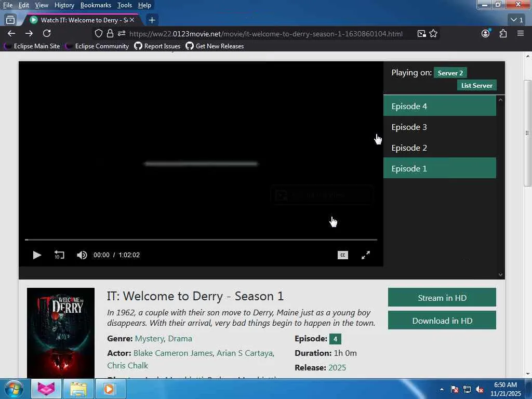Select Episode 2 in the list
532x399 pixels.
pyautogui.click(x=440, y=148)
